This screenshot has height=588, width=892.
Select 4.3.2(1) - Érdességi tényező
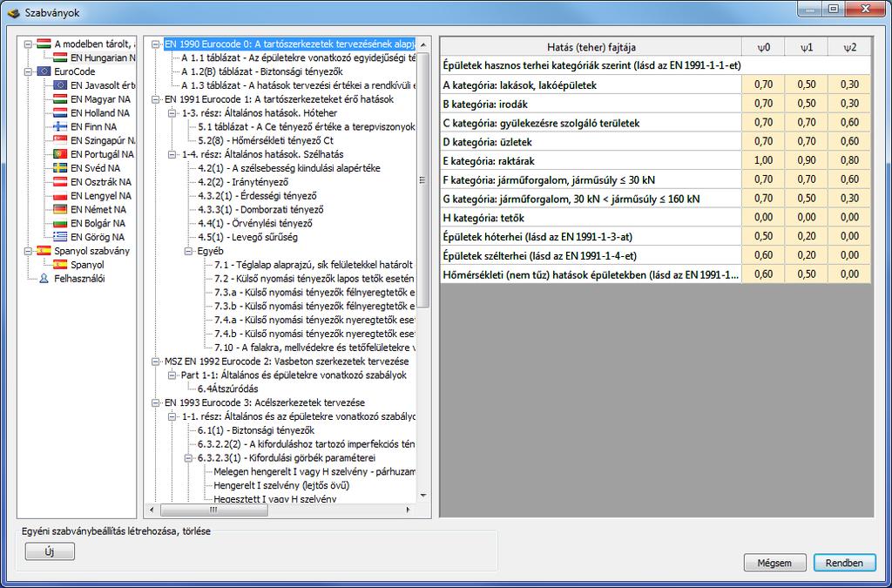tap(257, 196)
